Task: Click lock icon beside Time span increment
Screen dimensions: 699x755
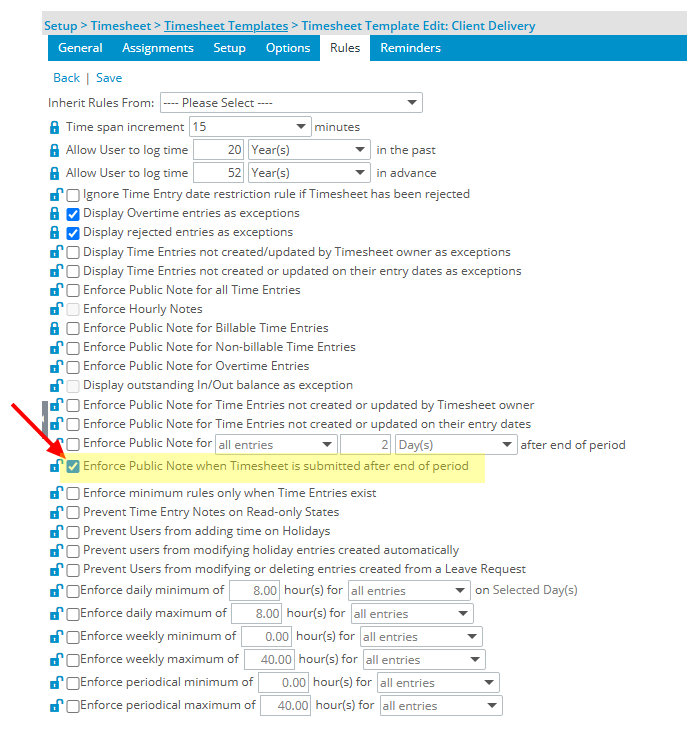Action: tap(55, 128)
